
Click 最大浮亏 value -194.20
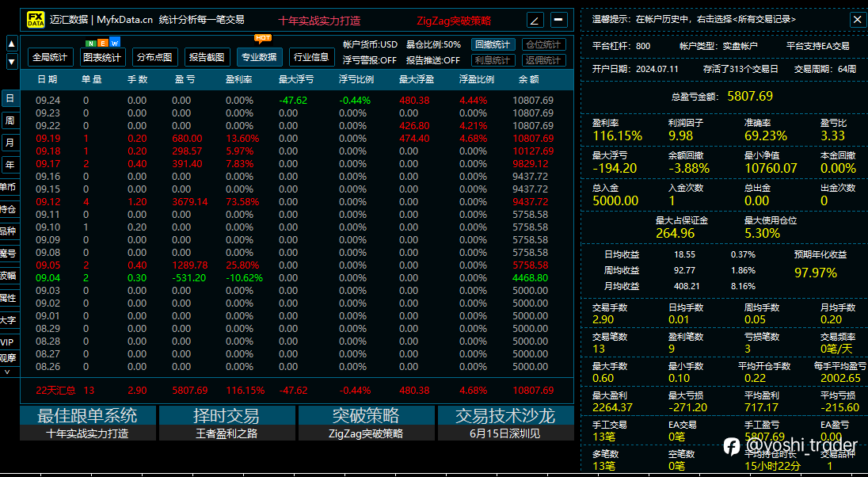615,168
